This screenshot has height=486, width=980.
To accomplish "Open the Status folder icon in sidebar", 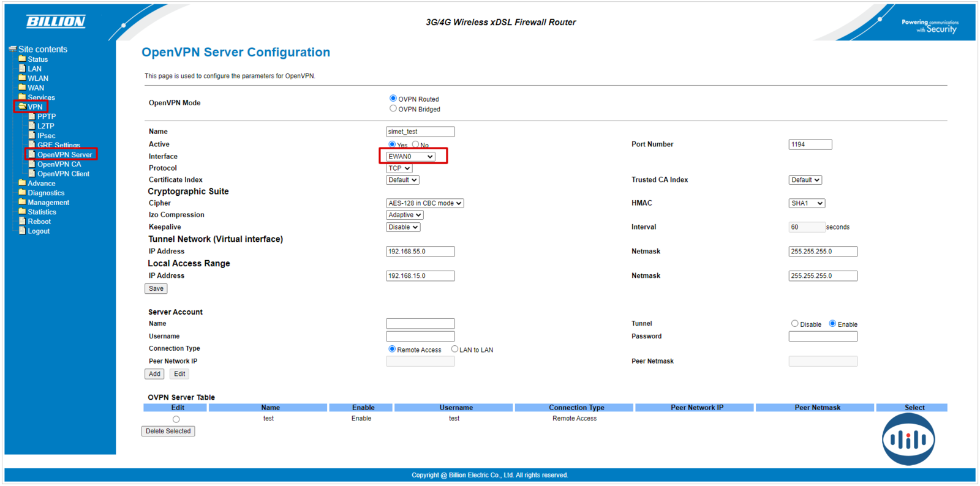I will (22, 59).
